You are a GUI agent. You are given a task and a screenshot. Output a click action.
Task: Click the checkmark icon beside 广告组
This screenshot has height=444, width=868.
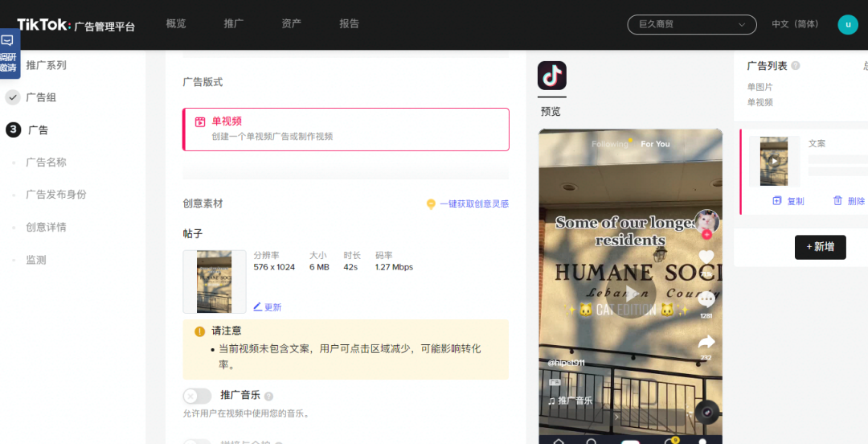coord(13,97)
